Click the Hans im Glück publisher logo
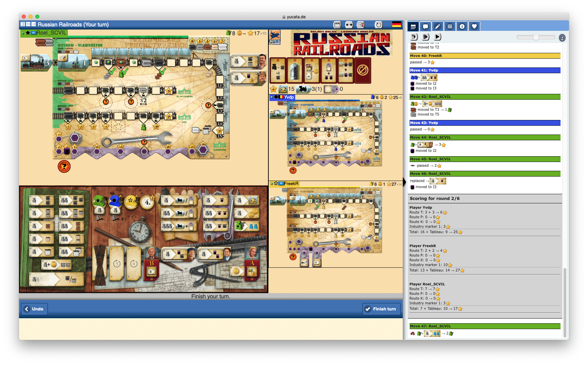588x365 pixels. click(x=275, y=37)
